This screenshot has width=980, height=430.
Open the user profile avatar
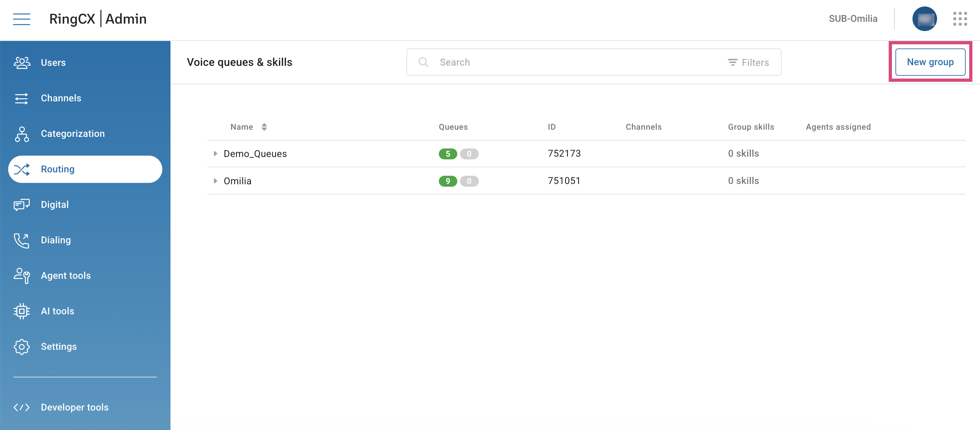924,19
